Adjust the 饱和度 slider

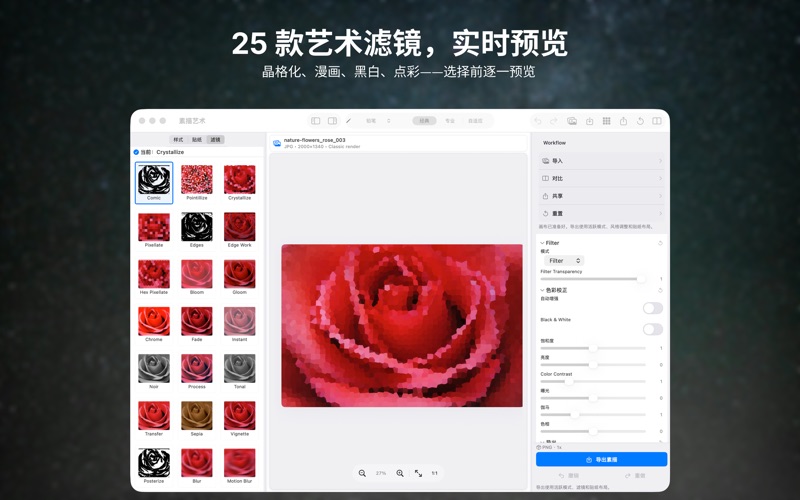[x=593, y=348]
